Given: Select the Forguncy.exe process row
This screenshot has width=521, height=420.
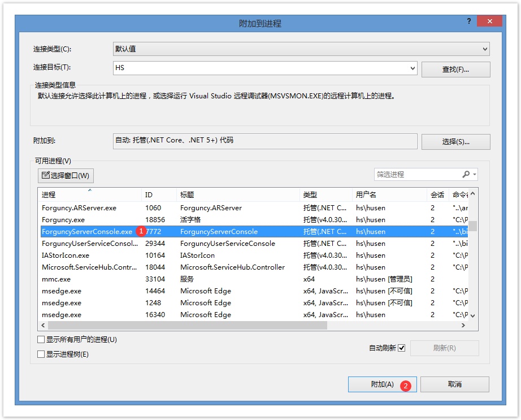Looking at the screenshot, I should [63, 220].
